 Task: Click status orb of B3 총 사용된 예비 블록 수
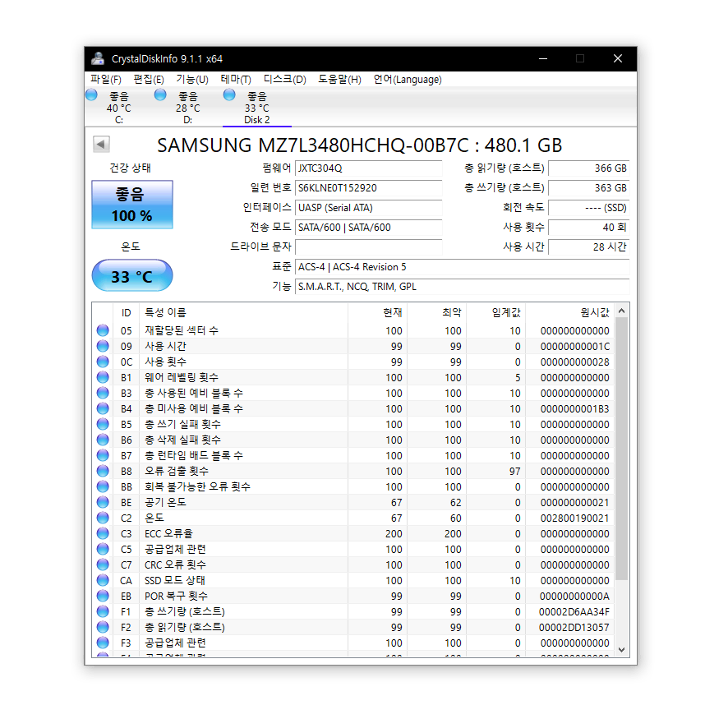(103, 393)
